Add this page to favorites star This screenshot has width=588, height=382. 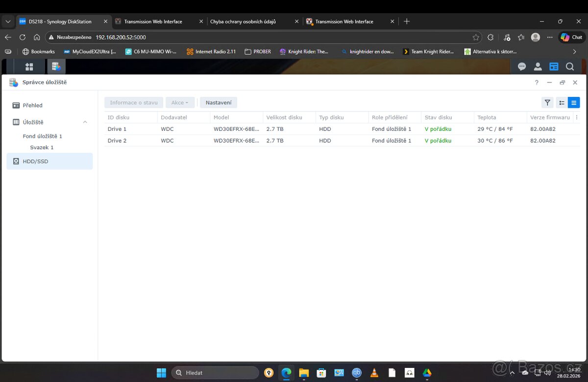click(x=476, y=37)
